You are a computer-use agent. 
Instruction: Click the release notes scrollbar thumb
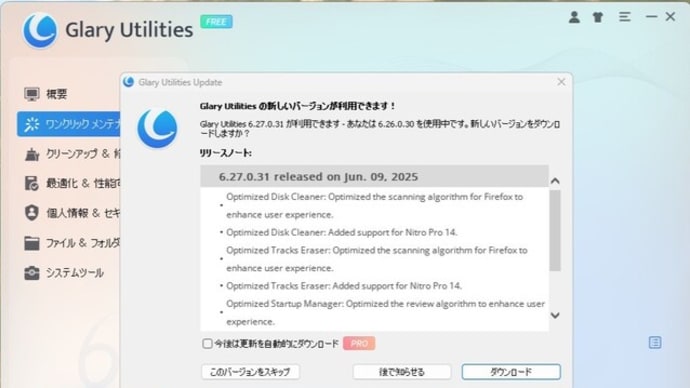click(x=555, y=231)
